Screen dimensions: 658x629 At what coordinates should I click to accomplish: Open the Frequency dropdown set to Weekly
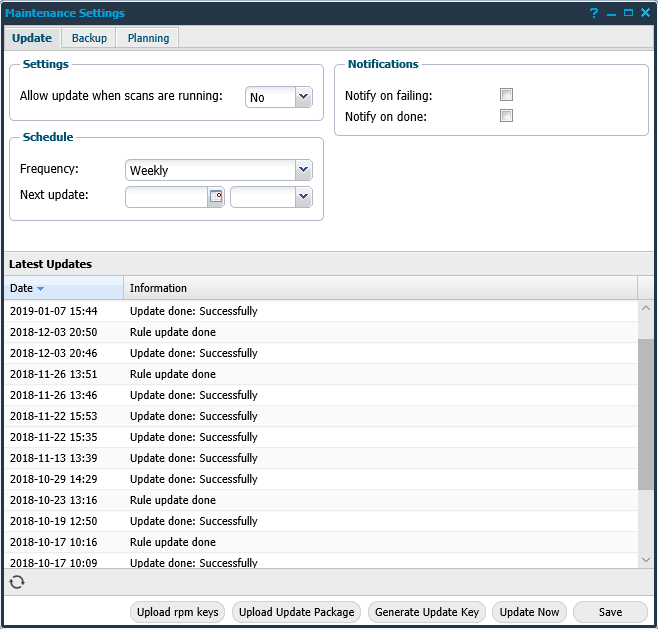(x=304, y=170)
